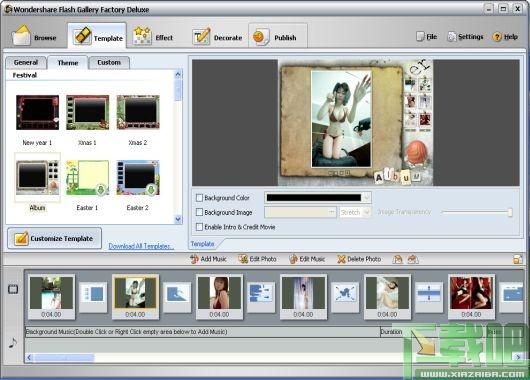Viewport: 530px width, 380px height.
Task: Open the Publish section
Action: [278, 36]
